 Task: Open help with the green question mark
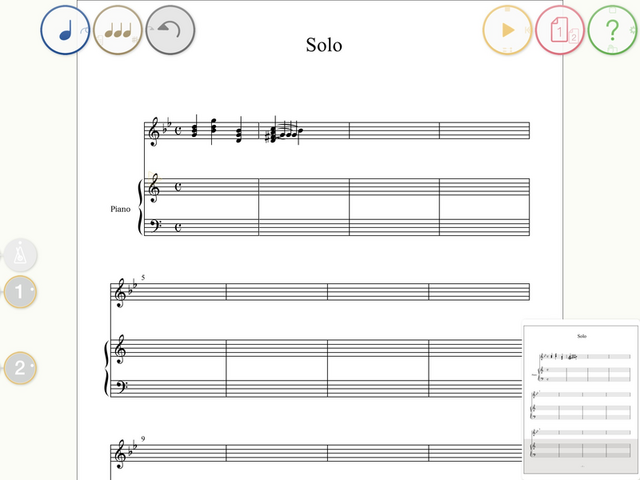click(x=612, y=30)
